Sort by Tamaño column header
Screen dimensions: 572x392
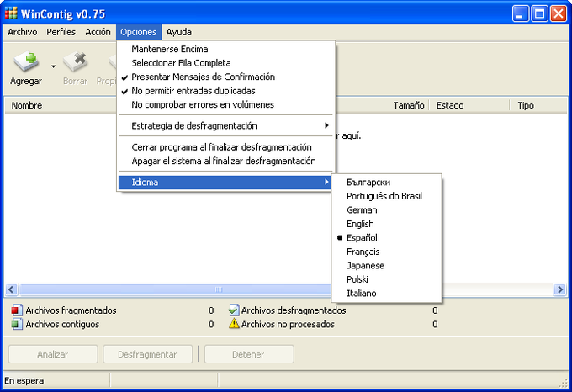coord(381,105)
